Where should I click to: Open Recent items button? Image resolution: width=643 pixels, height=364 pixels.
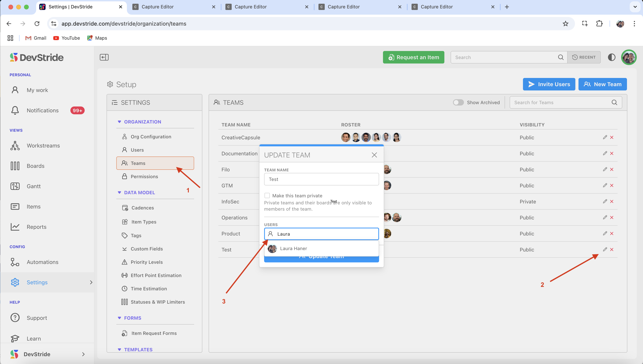click(x=584, y=57)
